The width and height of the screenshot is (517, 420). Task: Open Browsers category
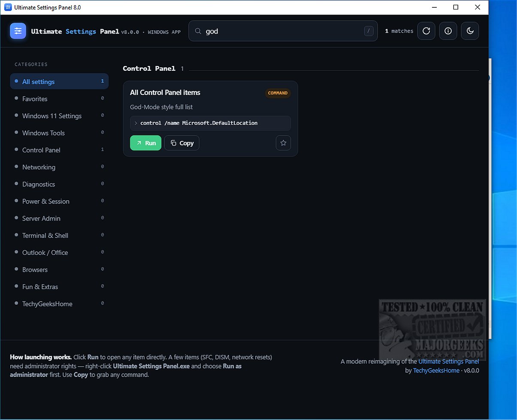tap(59, 270)
